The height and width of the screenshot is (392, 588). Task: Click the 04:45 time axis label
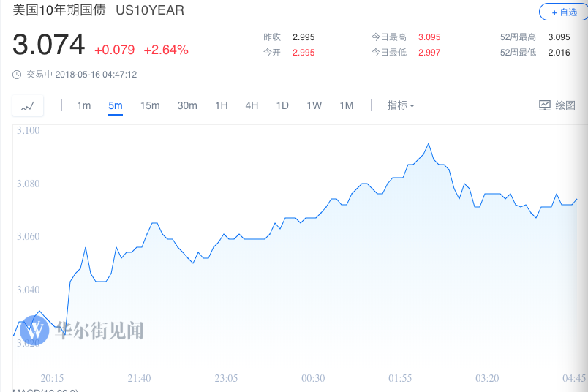(574, 378)
